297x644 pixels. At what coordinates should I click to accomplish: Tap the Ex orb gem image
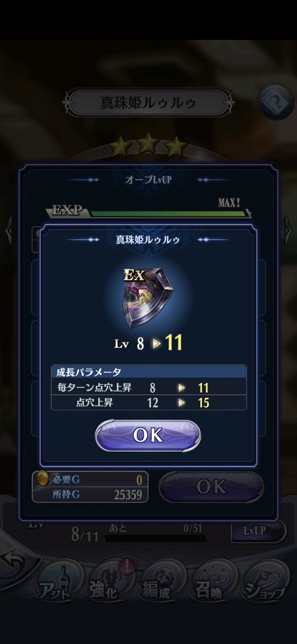148,298
